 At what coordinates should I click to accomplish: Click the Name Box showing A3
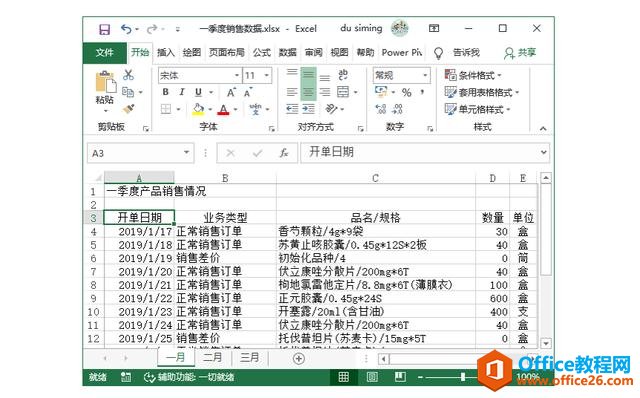tap(140, 153)
